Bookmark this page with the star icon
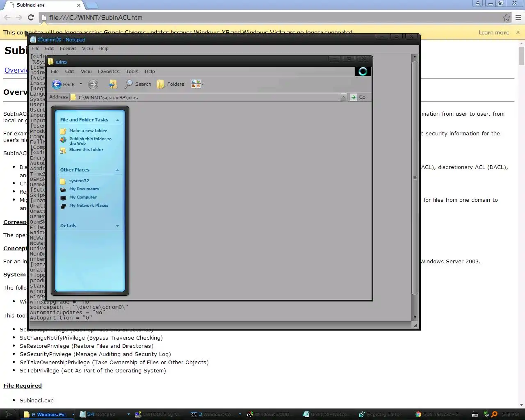525x420 pixels. 507,17
